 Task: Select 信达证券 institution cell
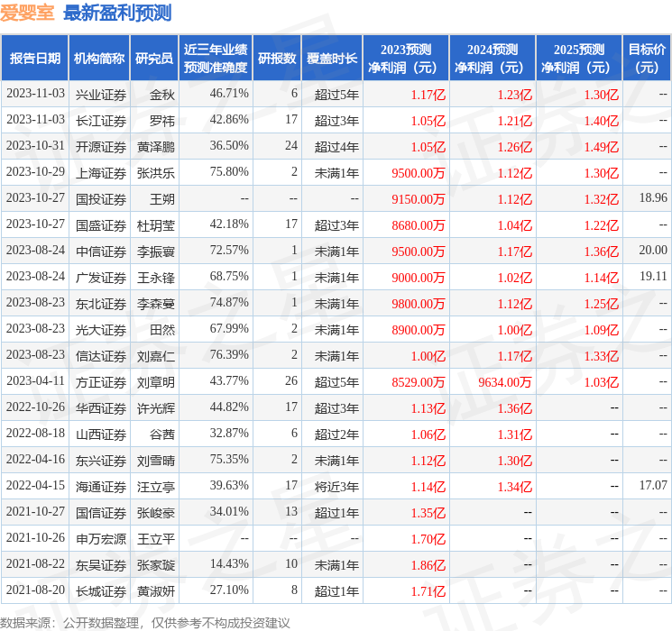pyautogui.click(x=101, y=356)
